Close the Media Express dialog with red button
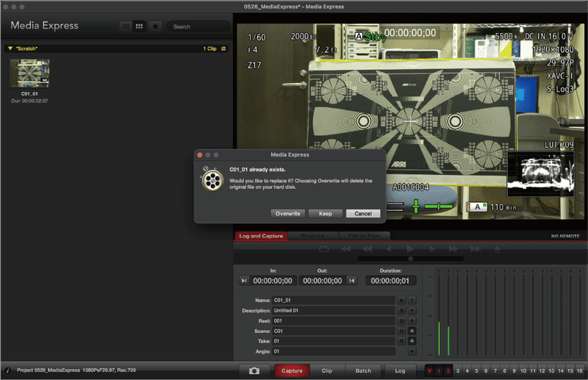Image resolution: width=588 pixels, height=380 pixels. tap(200, 155)
